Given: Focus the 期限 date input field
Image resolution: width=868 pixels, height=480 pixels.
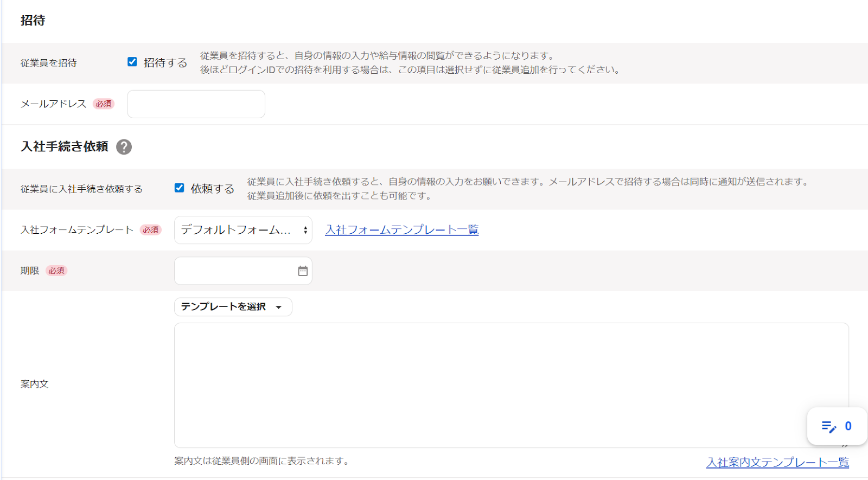Looking at the screenshot, I should point(243,271).
